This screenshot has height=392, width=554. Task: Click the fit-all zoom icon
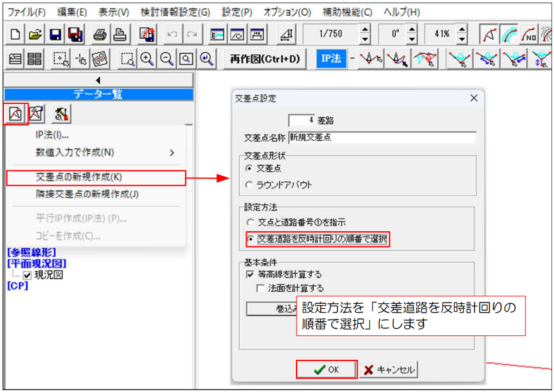(x=186, y=59)
